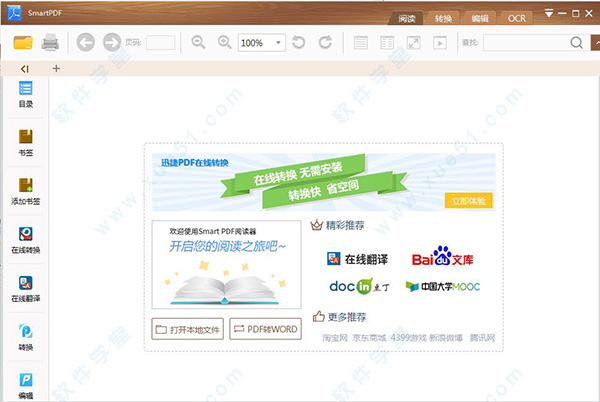The height and width of the screenshot is (402, 600).
Task: Open 在线翻译 in sidebar
Action: click(x=26, y=289)
